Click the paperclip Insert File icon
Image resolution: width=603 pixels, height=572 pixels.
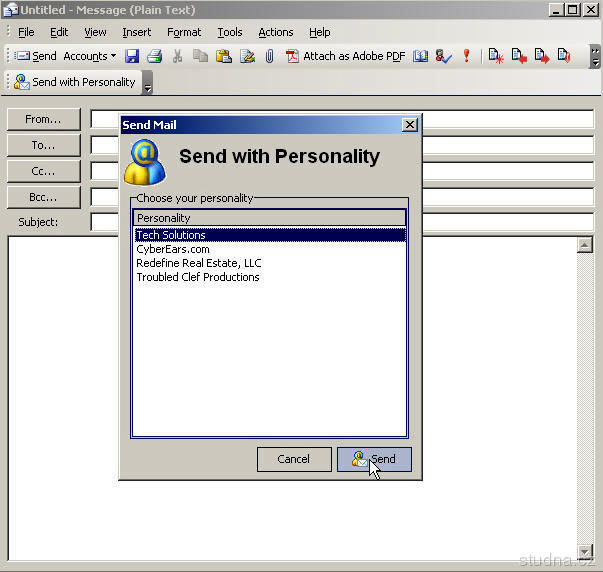(270, 56)
